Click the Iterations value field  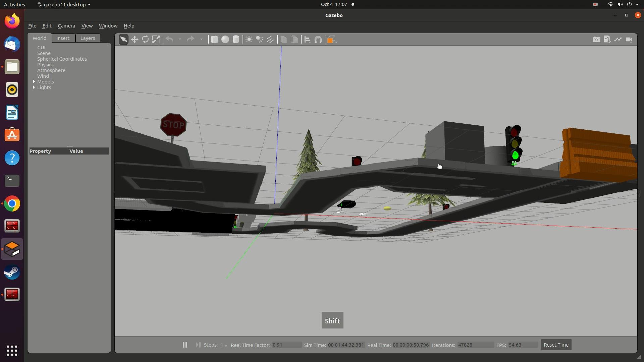(x=475, y=345)
